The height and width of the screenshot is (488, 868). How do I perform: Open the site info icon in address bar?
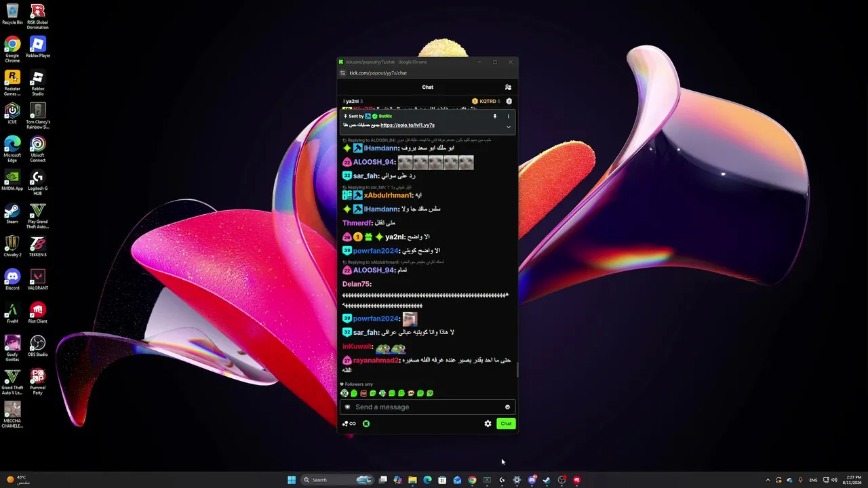tap(343, 73)
